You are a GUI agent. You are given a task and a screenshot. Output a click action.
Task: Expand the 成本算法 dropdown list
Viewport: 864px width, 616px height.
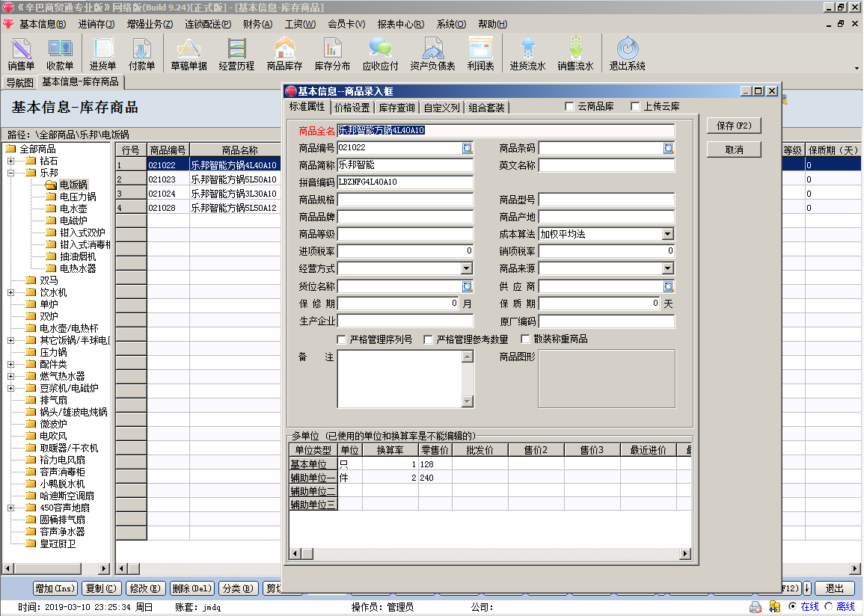point(667,234)
